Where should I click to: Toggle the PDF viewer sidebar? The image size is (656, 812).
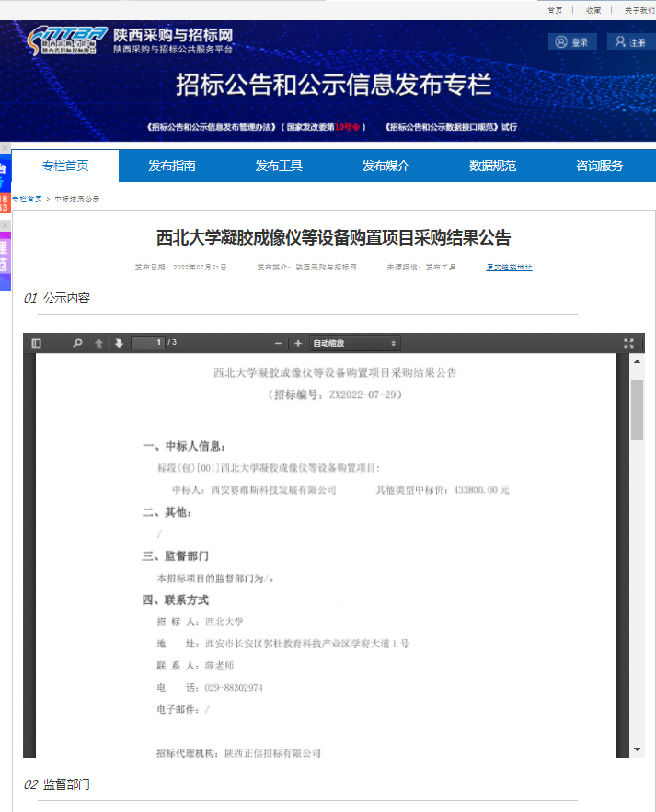pyautogui.click(x=37, y=343)
